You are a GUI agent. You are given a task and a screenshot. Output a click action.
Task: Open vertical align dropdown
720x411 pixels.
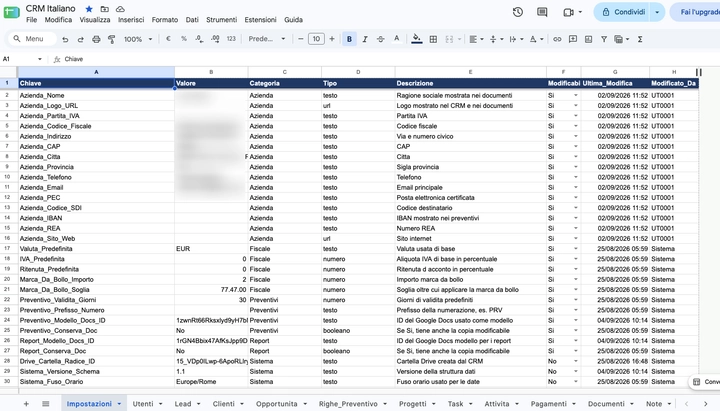coord(496,39)
